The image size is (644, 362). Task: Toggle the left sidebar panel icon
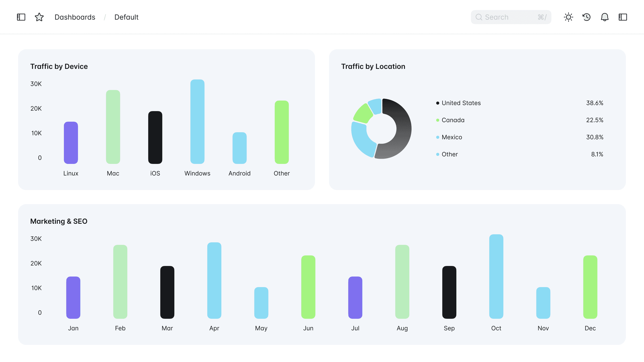click(x=21, y=17)
